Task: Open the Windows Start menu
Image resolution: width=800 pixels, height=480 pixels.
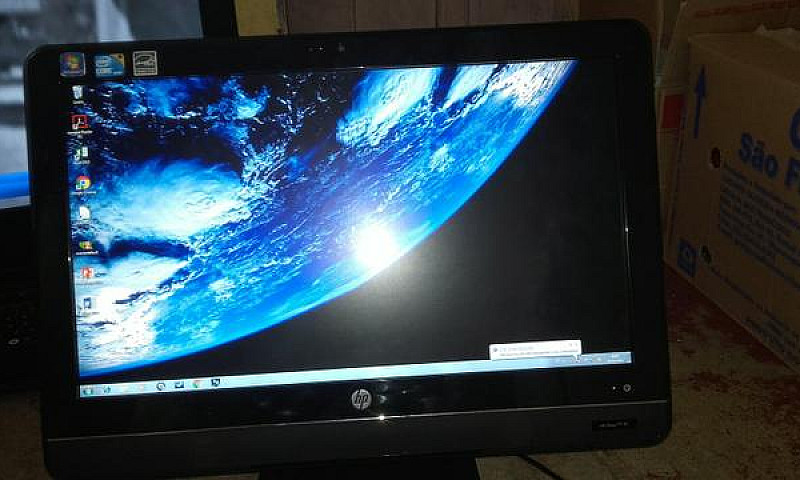Action: [89, 389]
